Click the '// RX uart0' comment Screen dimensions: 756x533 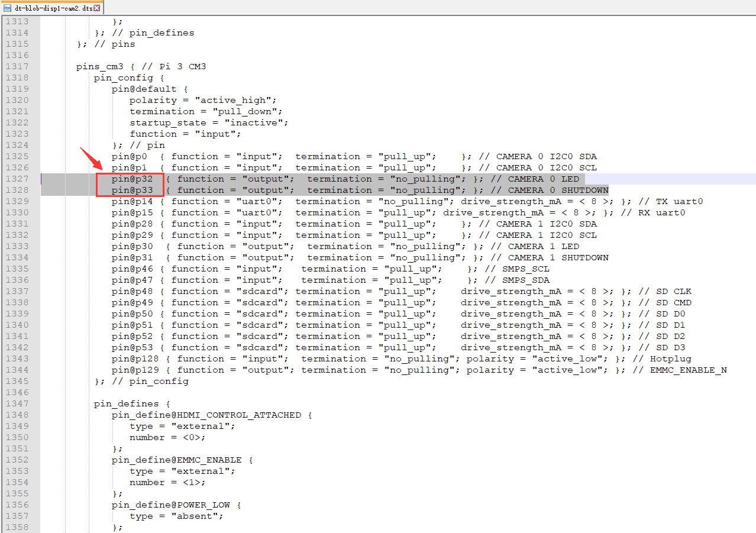tap(653, 212)
